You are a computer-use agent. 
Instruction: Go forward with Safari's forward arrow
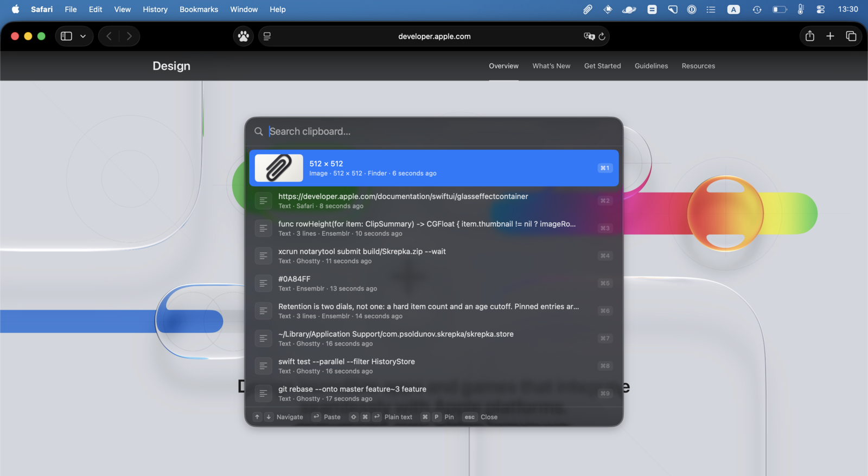click(129, 36)
